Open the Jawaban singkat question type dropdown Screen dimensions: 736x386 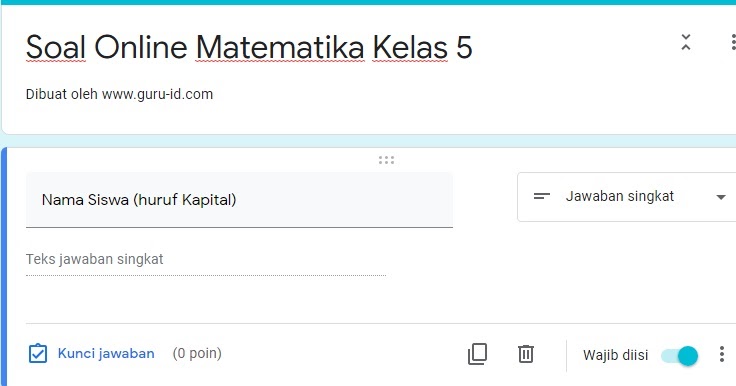(x=627, y=197)
